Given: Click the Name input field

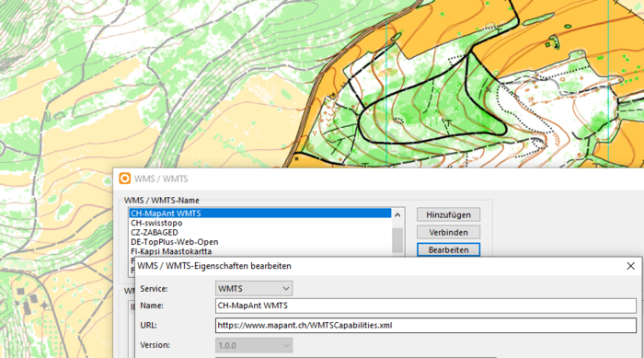Looking at the screenshot, I should click(x=426, y=306).
